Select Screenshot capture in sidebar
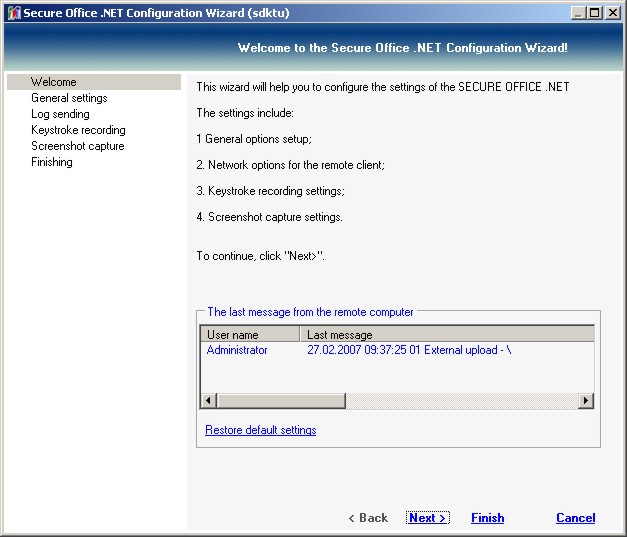Image resolution: width=627 pixels, height=537 pixels. [77, 146]
